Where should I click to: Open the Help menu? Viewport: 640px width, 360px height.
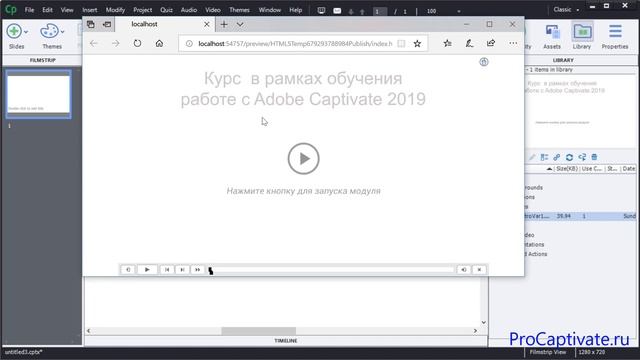[x=296, y=10]
